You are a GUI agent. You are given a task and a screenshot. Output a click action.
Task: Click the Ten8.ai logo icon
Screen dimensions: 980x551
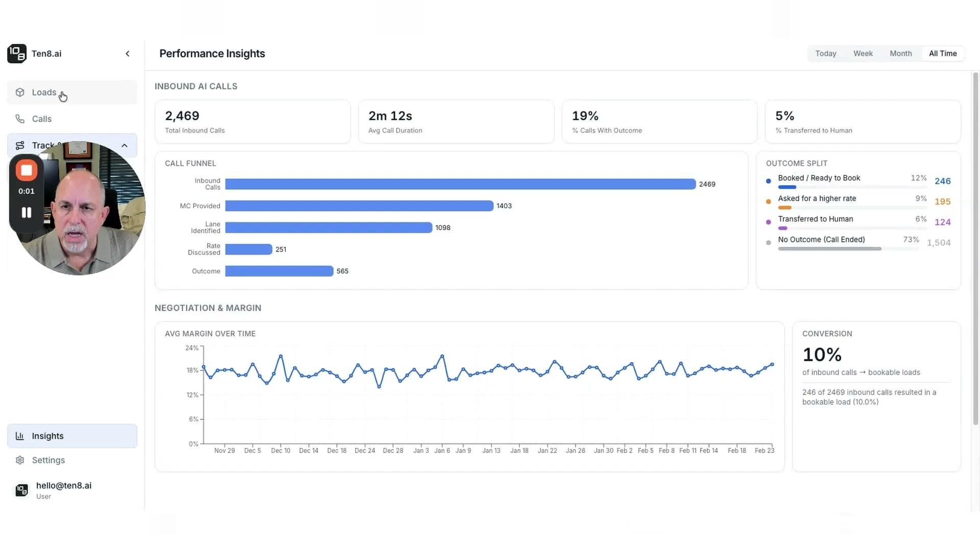[x=17, y=54]
